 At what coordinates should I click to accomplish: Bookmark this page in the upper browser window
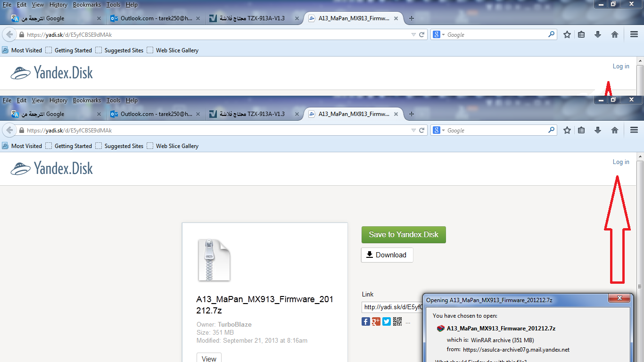[x=567, y=34]
